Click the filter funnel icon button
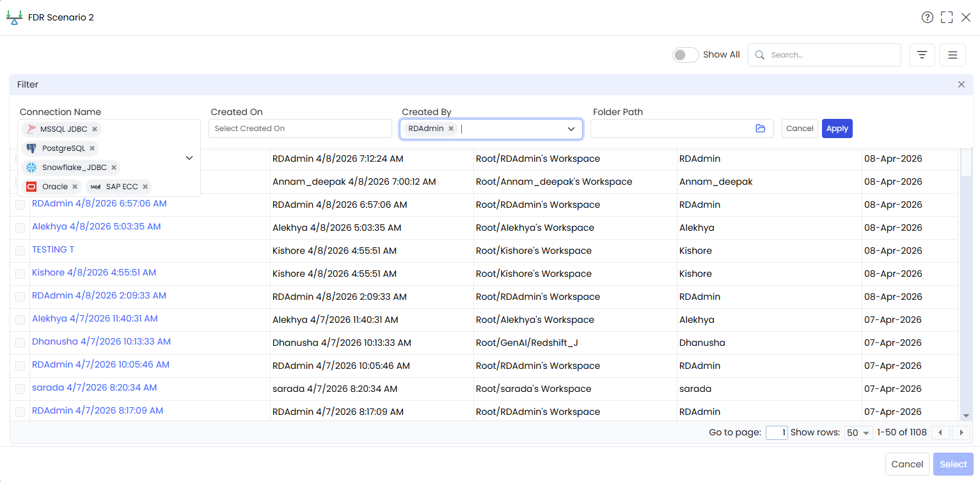980x482 pixels. click(x=922, y=55)
